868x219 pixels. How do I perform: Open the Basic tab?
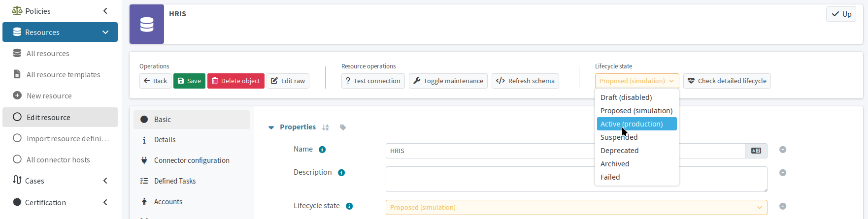(x=192, y=120)
